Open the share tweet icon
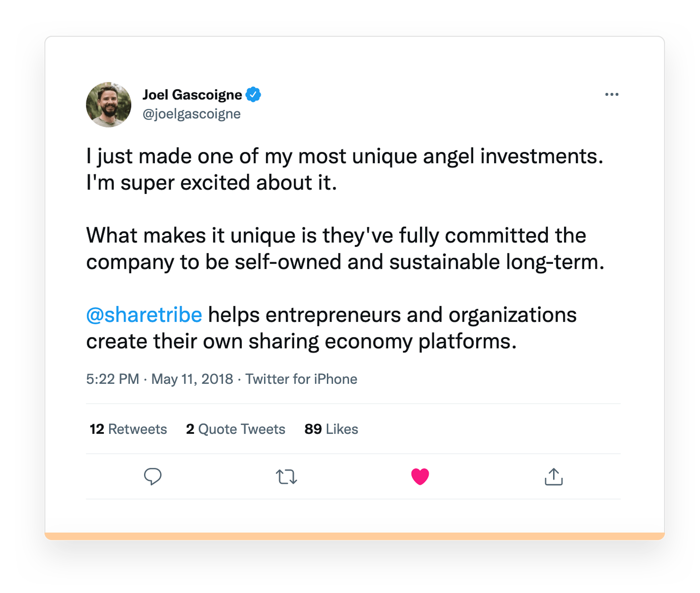 [553, 477]
